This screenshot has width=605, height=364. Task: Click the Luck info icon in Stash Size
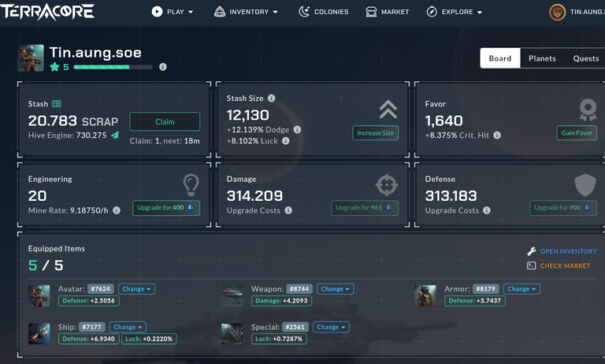[x=285, y=141]
